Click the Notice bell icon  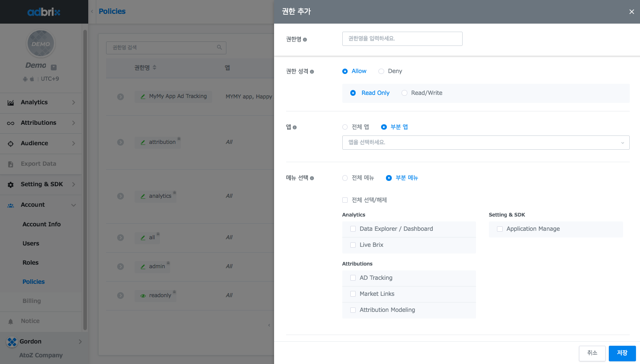pyautogui.click(x=11, y=321)
